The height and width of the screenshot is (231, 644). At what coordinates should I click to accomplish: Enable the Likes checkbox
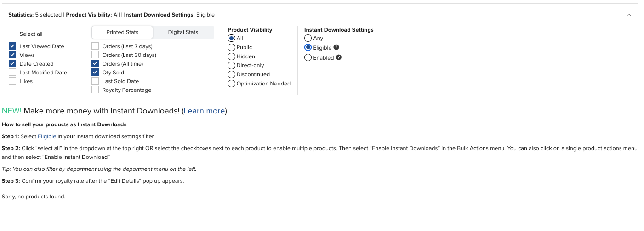(12, 81)
